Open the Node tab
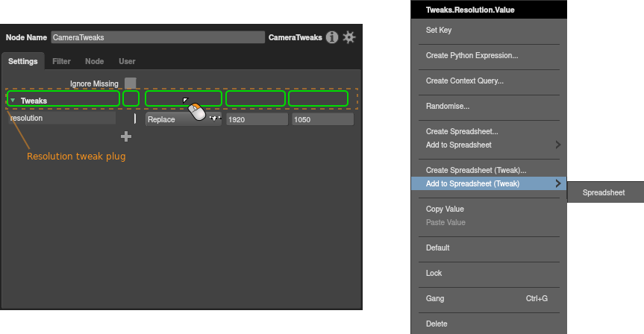 coord(94,61)
